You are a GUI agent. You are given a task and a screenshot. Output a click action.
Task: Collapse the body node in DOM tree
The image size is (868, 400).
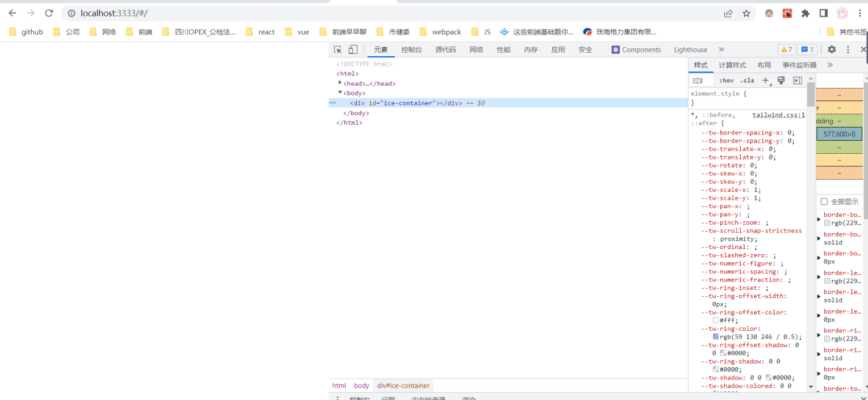click(340, 92)
